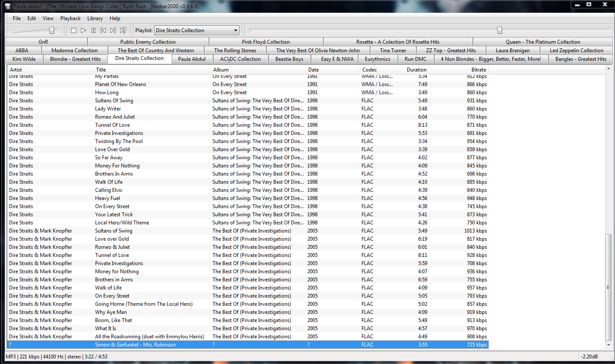Switch to the Eurythmics tab
Screen dimensions: 615x364
tap(377, 59)
